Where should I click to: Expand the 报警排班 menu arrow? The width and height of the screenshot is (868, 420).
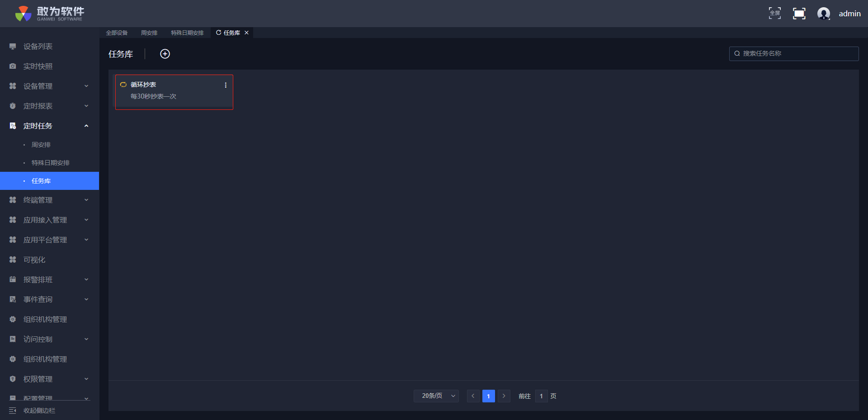click(86, 280)
